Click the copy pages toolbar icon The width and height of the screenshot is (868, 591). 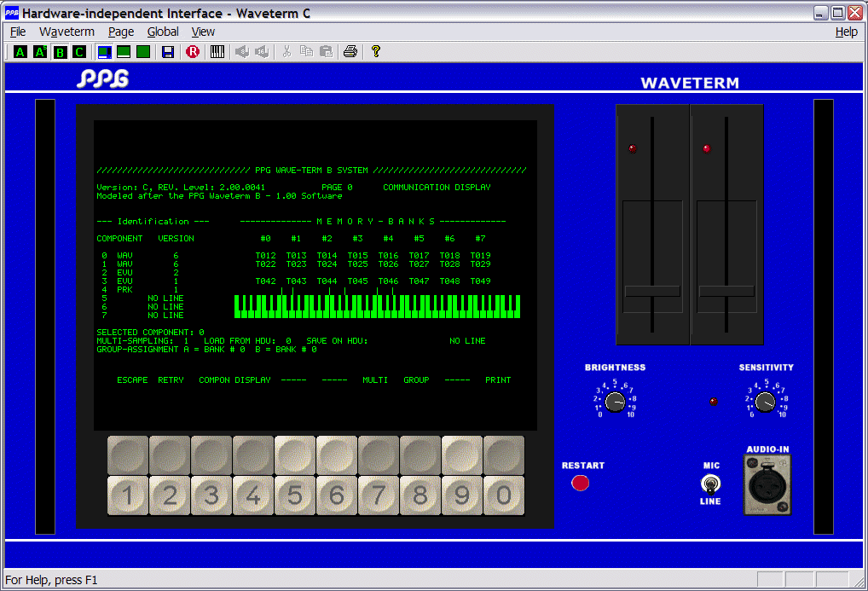[306, 52]
